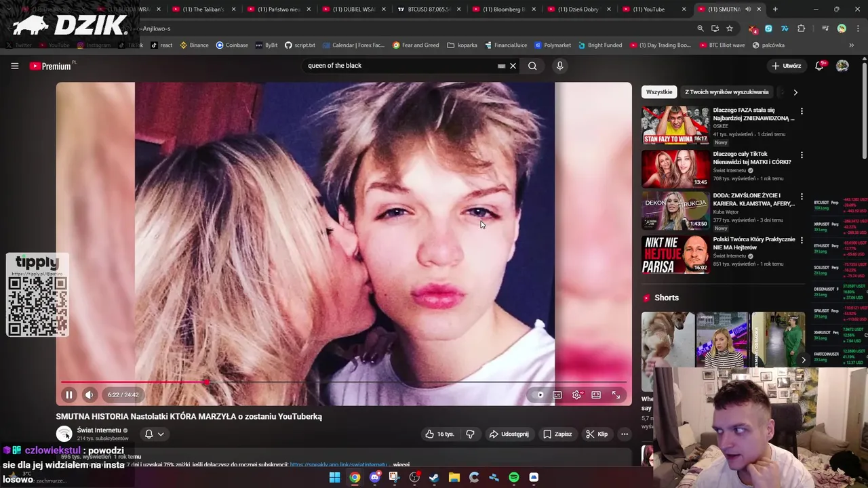
Task: Show more filter chips with the right arrow
Action: coord(795,92)
